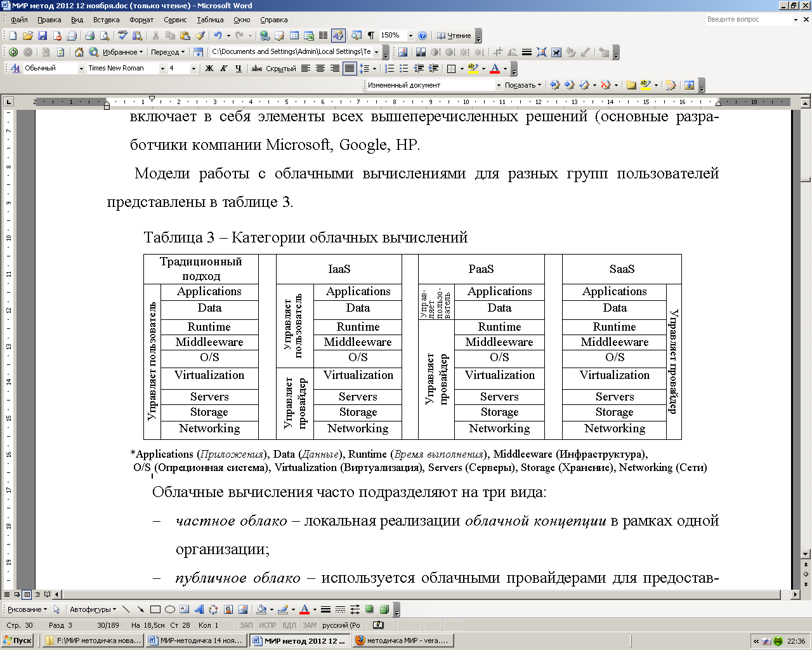This screenshot has width=812, height=650.
Task: Save the document with the floppy icon
Action: click(43, 36)
